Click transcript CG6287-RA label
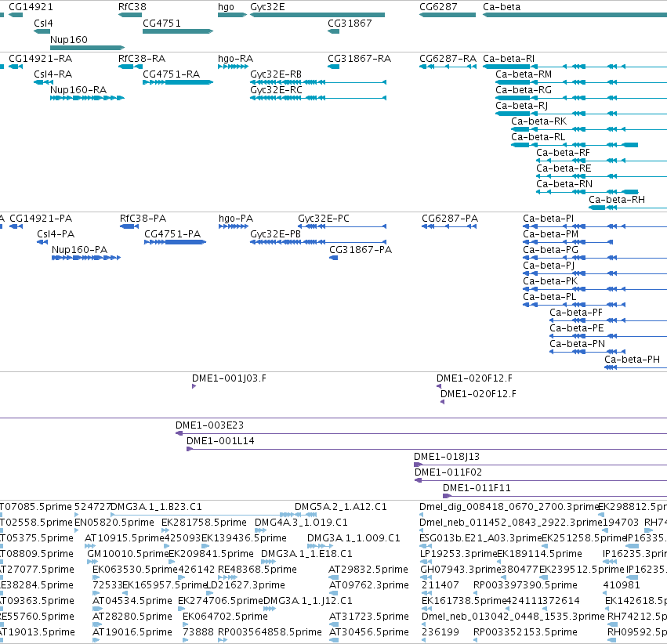The width and height of the screenshot is (667, 644). tap(448, 59)
